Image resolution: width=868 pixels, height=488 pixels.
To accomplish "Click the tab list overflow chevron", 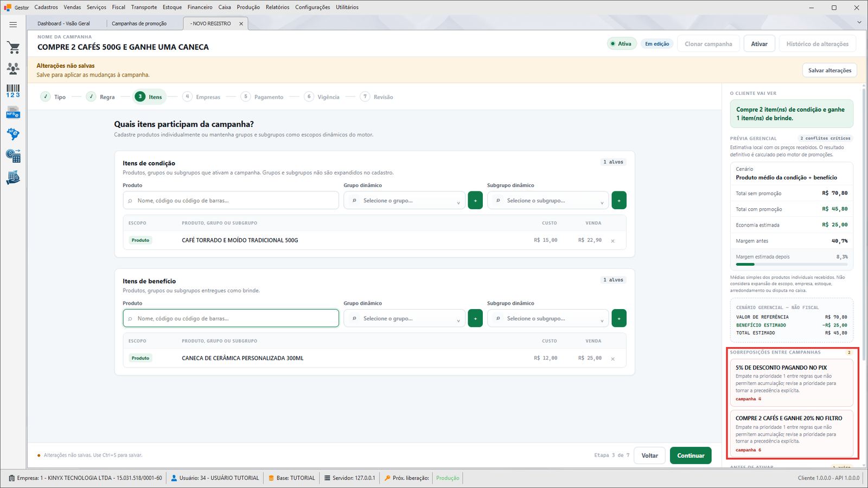I will point(859,22).
